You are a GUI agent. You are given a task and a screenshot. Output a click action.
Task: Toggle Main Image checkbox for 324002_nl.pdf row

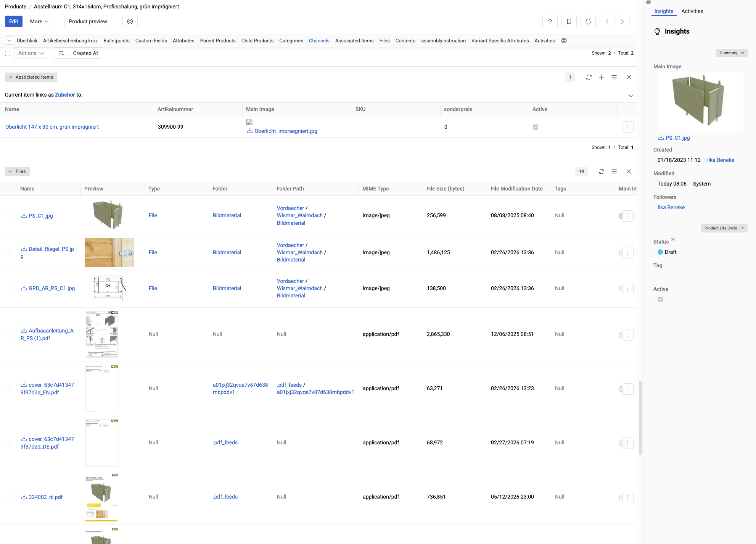click(621, 497)
